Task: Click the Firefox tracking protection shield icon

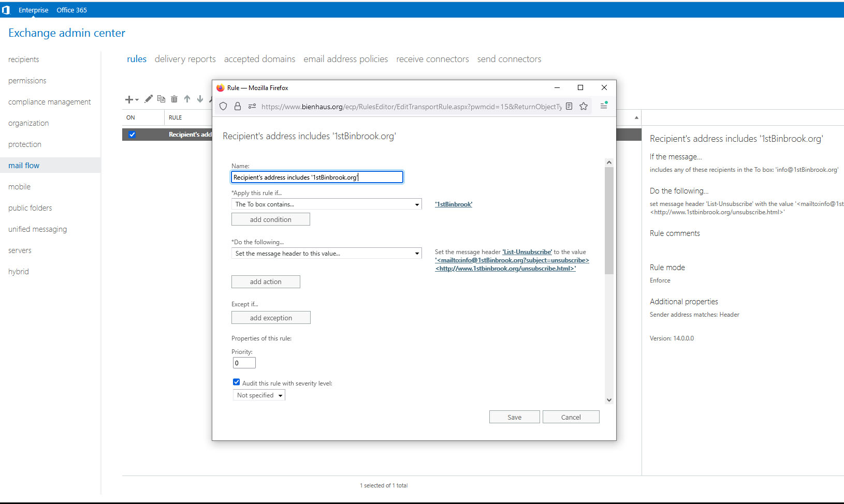Action: point(223,106)
